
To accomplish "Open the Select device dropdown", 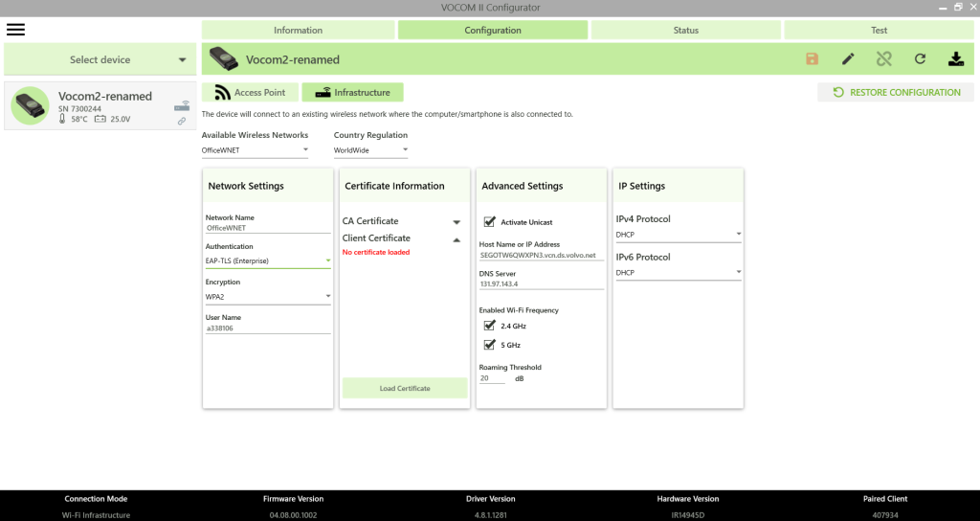I will pyautogui.click(x=100, y=59).
